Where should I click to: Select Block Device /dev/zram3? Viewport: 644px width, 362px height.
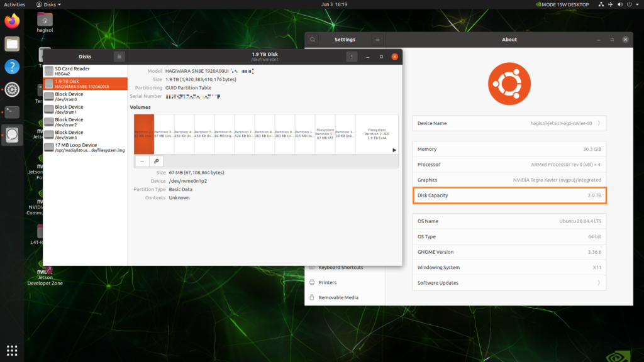pos(86,134)
